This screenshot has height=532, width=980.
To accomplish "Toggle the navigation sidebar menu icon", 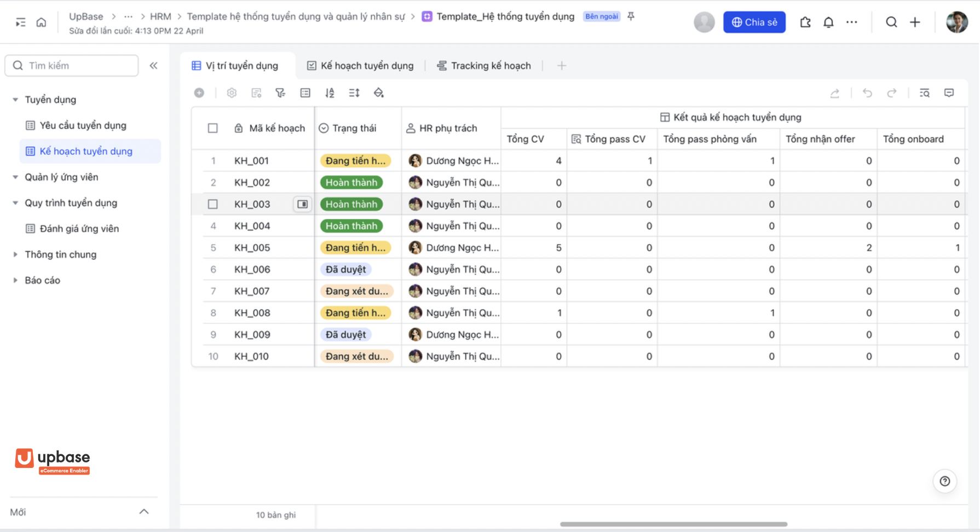I will [21, 22].
